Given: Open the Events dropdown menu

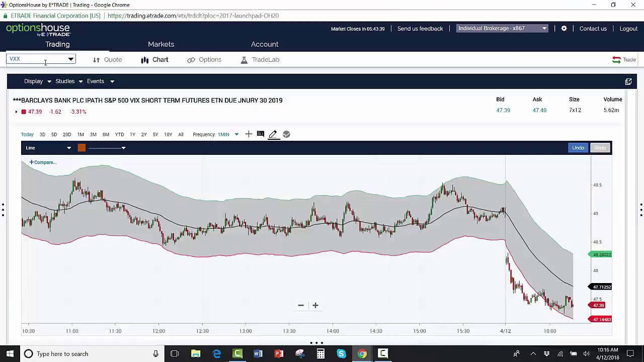Looking at the screenshot, I should tap(101, 81).
